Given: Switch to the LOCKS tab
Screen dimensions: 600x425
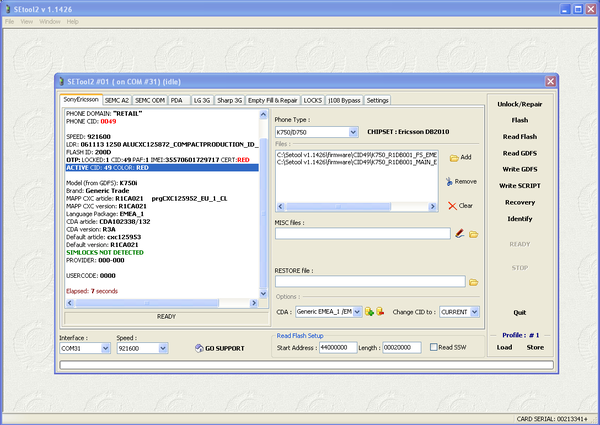Looking at the screenshot, I should pyautogui.click(x=313, y=101).
